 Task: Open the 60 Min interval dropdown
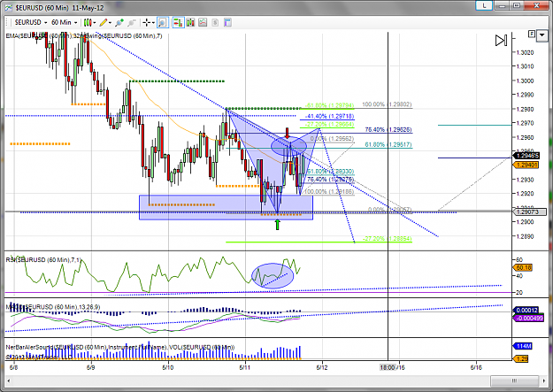click(x=65, y=23)
